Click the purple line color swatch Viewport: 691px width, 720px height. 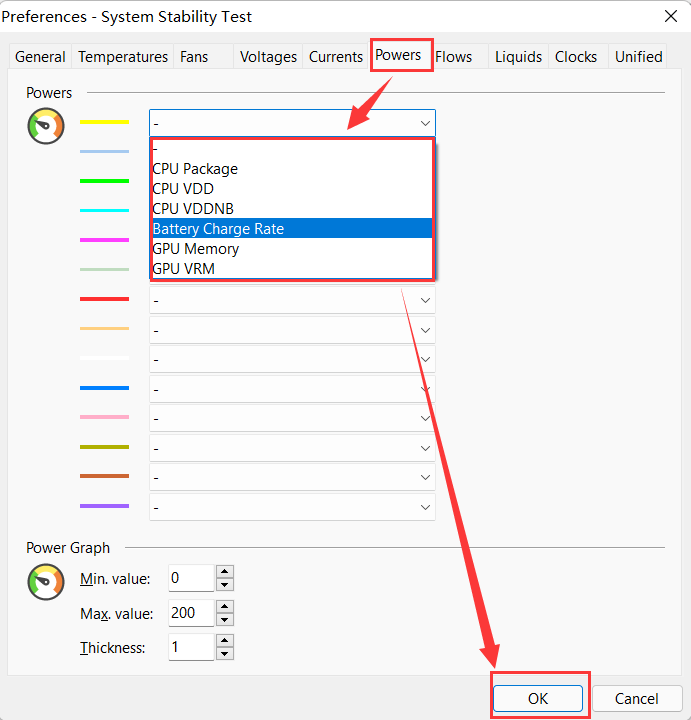coord(104,506)
